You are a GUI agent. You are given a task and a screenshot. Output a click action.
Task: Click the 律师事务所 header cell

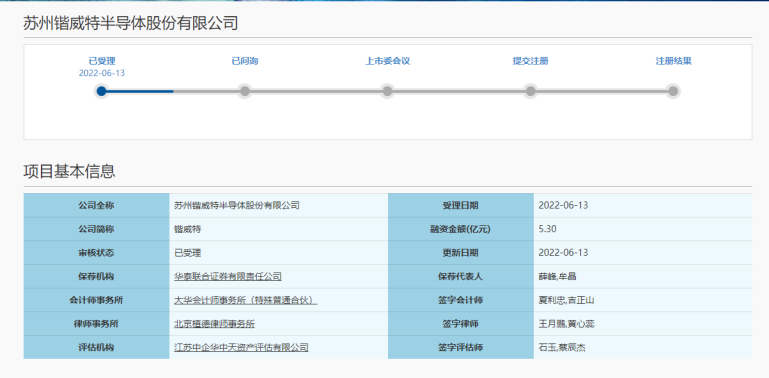point(96,324)
